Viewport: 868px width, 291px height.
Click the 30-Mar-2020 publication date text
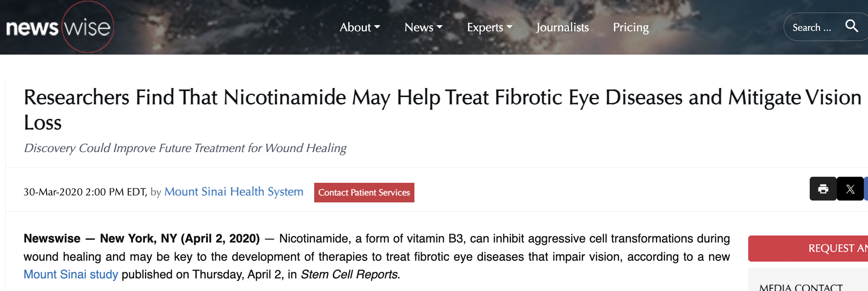pos(85,192)
